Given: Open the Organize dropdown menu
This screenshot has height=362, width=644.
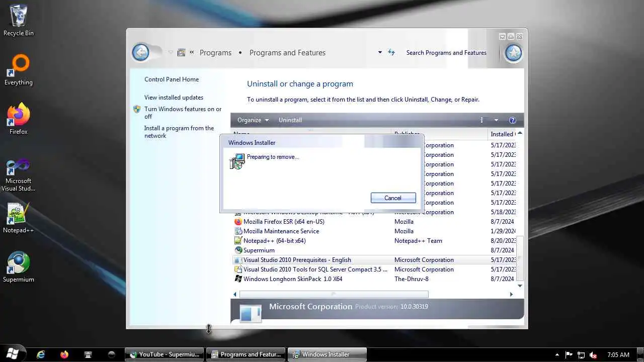Looking at the screenshot, I should click(253, 120).
